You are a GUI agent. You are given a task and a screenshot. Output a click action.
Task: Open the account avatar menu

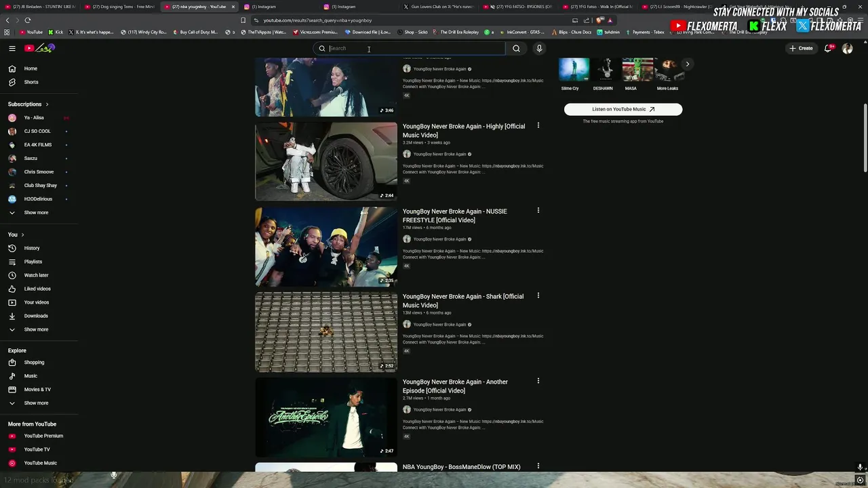tap(847, 48)
